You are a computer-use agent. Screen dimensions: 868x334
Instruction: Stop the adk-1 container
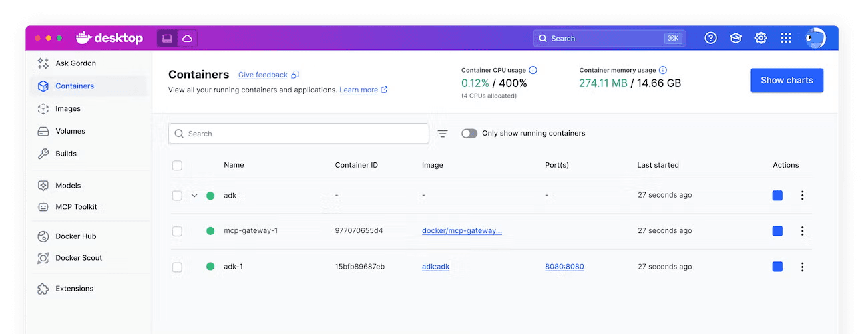click(x=777, y=267)
